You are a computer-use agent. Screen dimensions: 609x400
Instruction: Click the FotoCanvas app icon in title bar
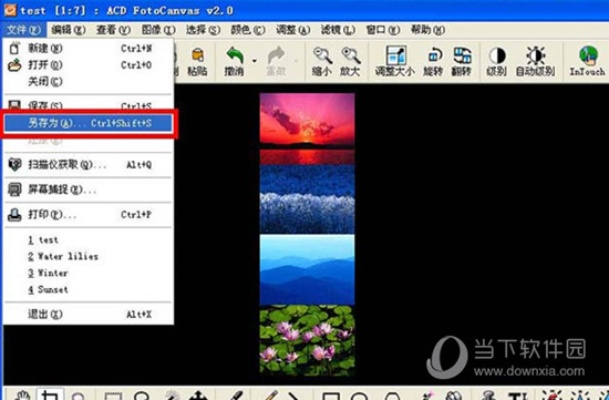(9, 10)
